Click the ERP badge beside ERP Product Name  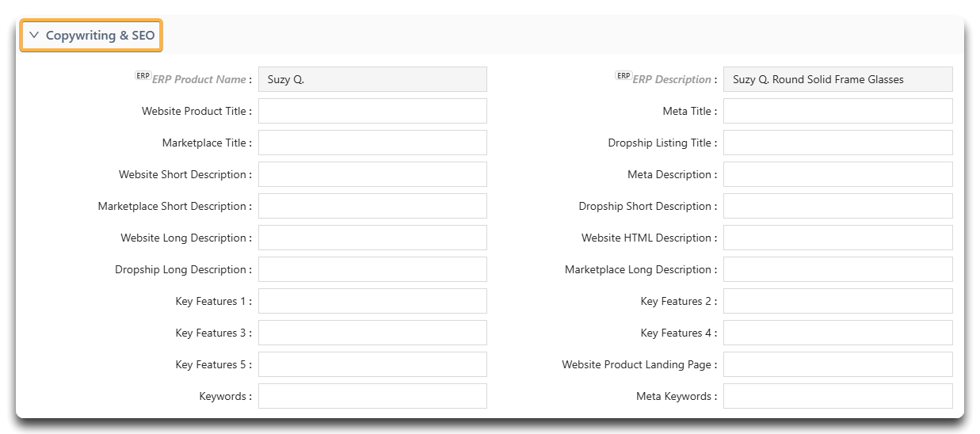tap(143, 76)
